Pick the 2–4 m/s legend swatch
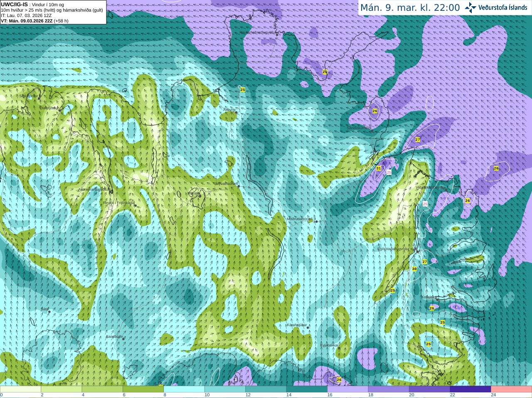The width and height of the screenshot is (532, 398). (62, 389)
